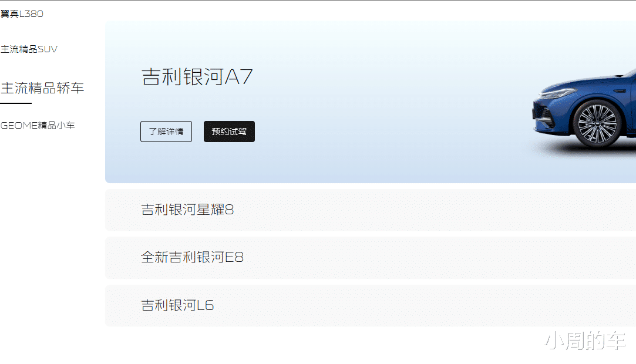This screenshot has height=364, width=636.
Task: Expand the 吉利银河L6 row
Action: tap(371, 306)
